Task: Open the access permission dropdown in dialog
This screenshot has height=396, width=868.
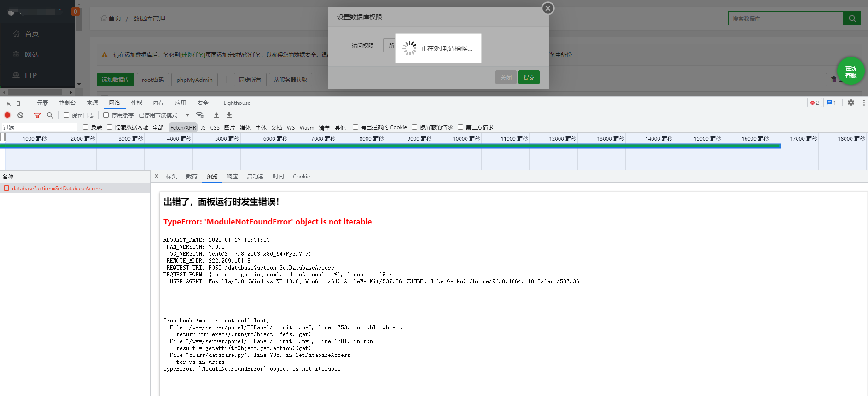Action: click(x=389, y=45)
